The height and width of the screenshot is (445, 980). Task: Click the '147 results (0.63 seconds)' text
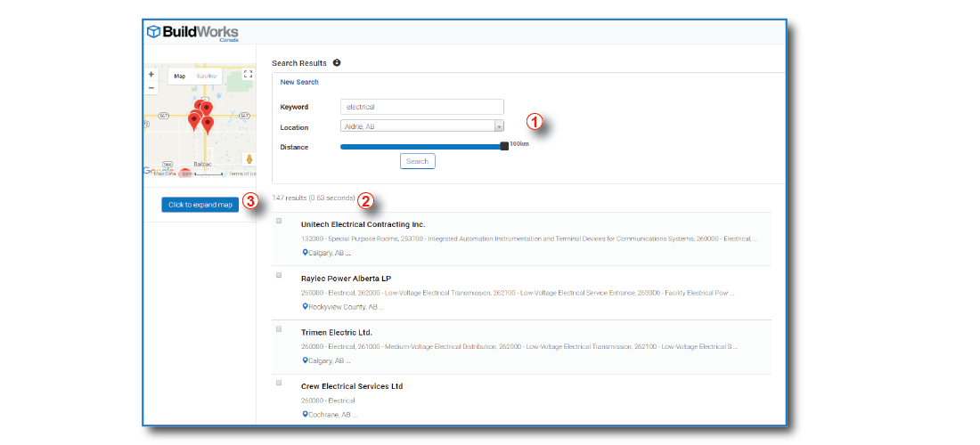[x=314, y=198]
